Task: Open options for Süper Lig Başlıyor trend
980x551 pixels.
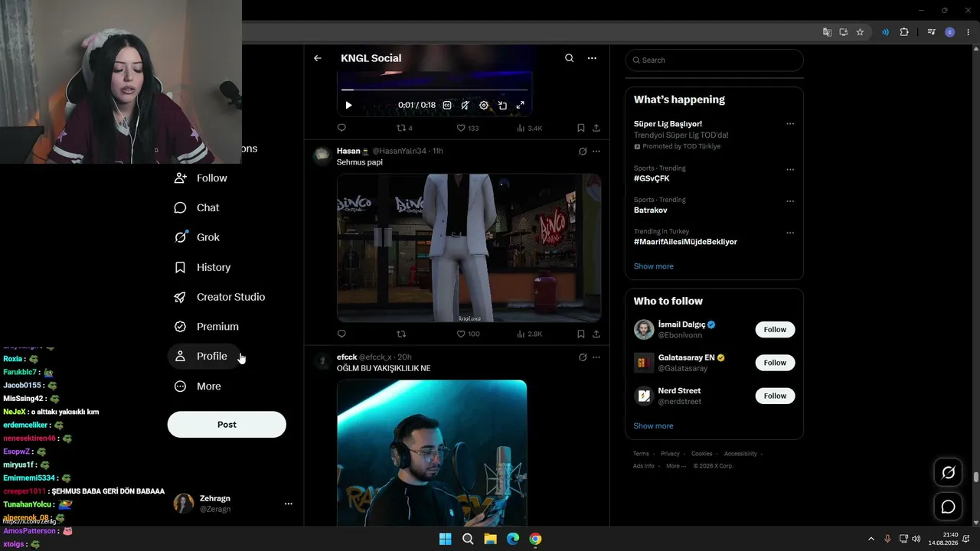Action: 790,124
